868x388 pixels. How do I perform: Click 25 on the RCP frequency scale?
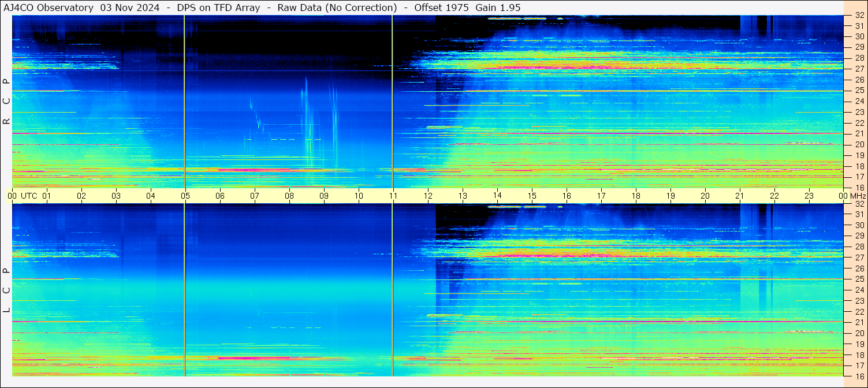point(859,90)
